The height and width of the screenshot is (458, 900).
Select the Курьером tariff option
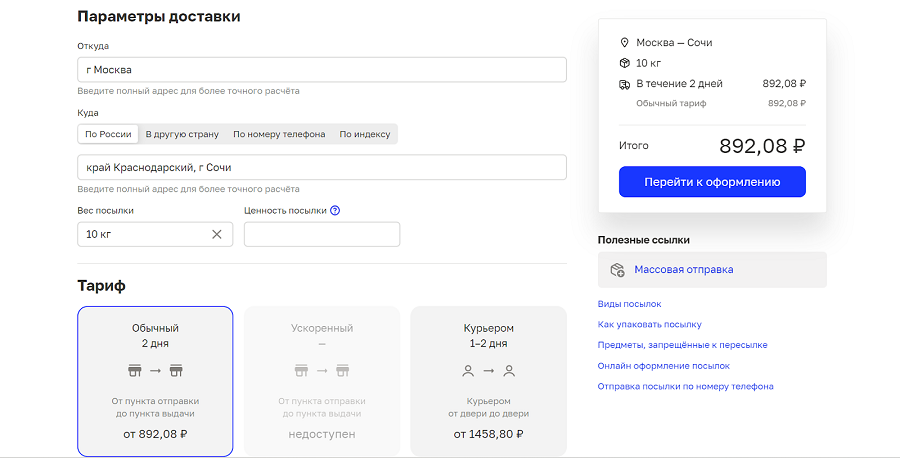pyautogui.click(x=488, y=381)
